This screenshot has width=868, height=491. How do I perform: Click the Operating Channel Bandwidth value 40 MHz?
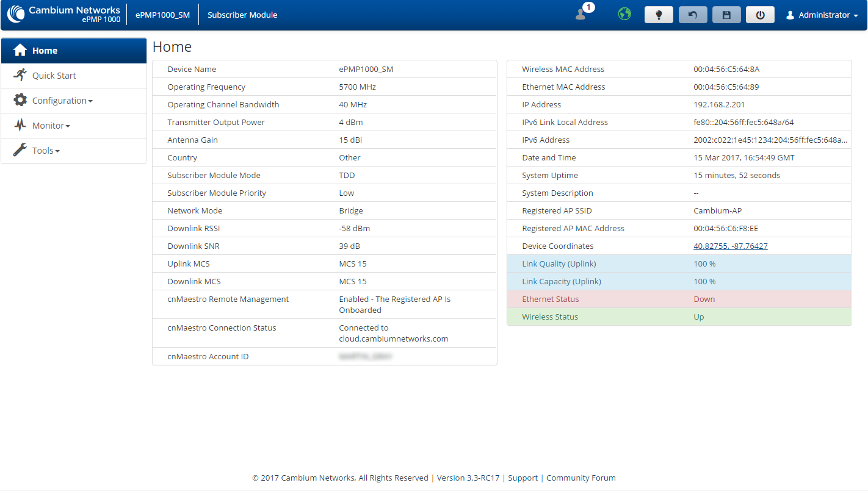pyautogui.click(x=353, y=104)
